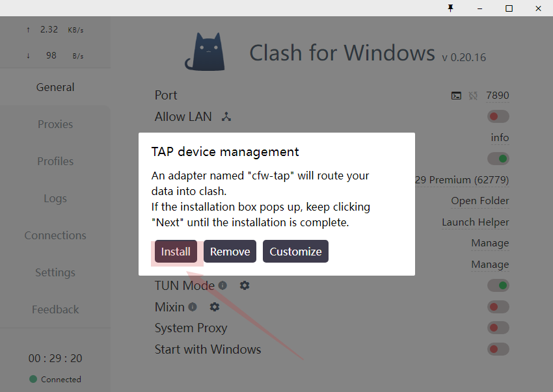Open the Connections tab
This screenshot has height=392, width=553.
pyautogui.click(x=55, y=235)
